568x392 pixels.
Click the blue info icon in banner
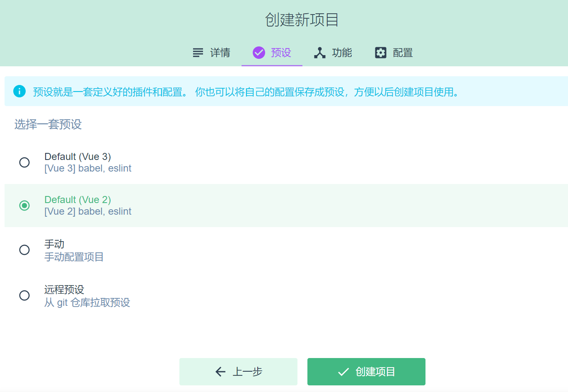pyautogui.click(x=19, y=91)
